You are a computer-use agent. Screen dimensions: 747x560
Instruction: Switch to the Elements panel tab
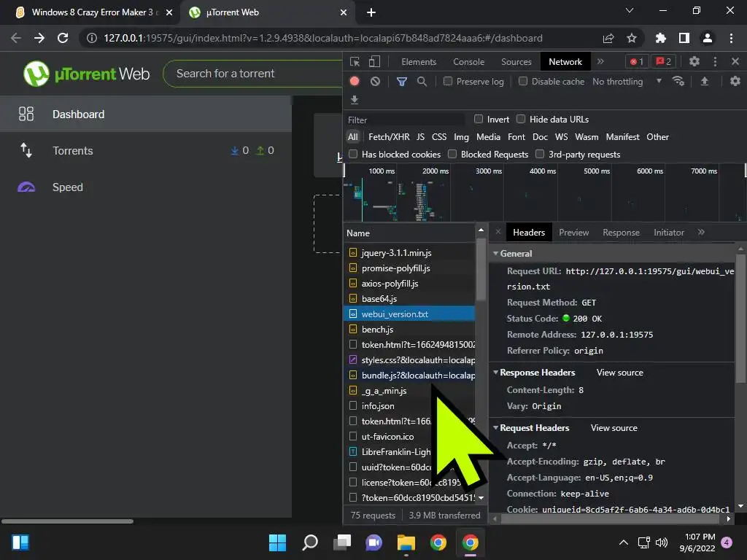419,62
